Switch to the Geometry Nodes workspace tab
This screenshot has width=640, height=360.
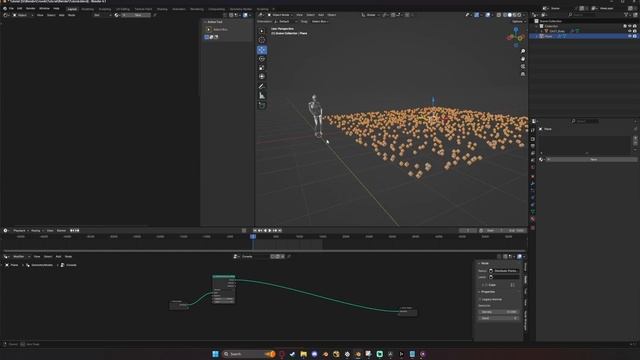click(240, 9)
